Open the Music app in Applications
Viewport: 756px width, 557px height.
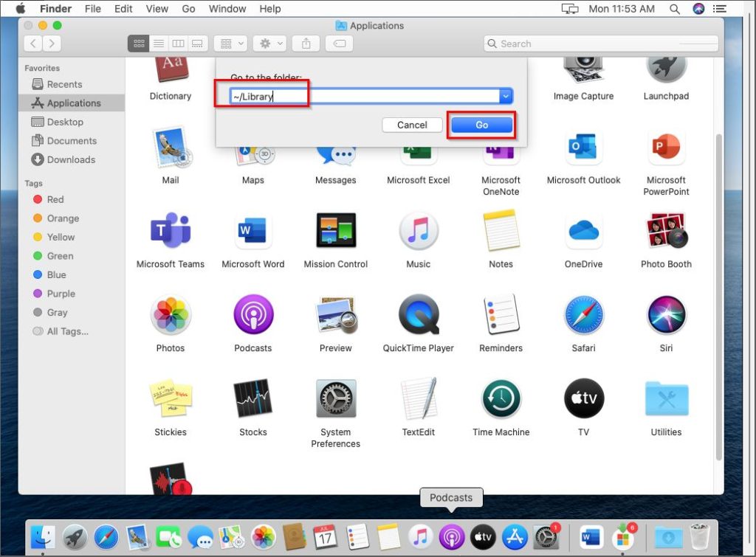point(418,230)
